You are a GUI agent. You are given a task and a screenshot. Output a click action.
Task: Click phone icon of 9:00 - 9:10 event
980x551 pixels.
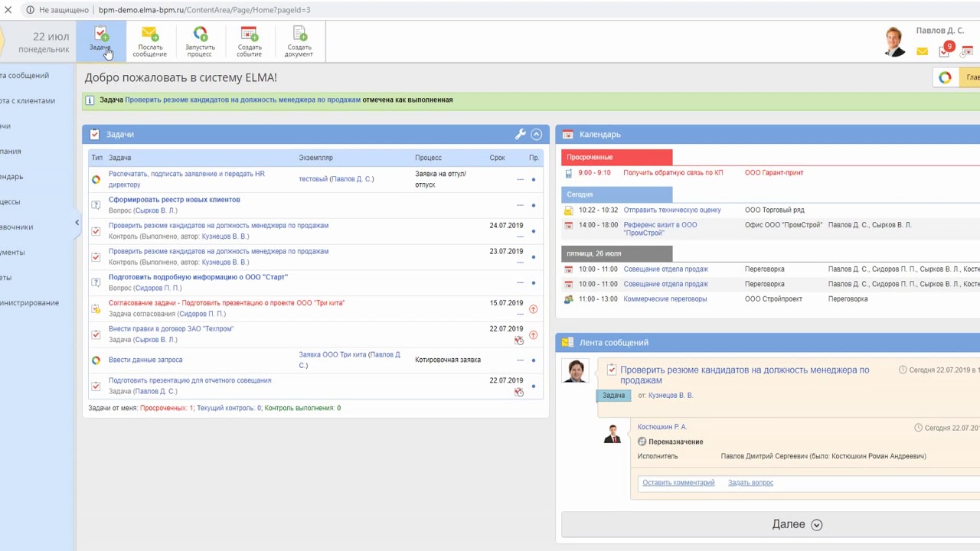coord(568,173)
